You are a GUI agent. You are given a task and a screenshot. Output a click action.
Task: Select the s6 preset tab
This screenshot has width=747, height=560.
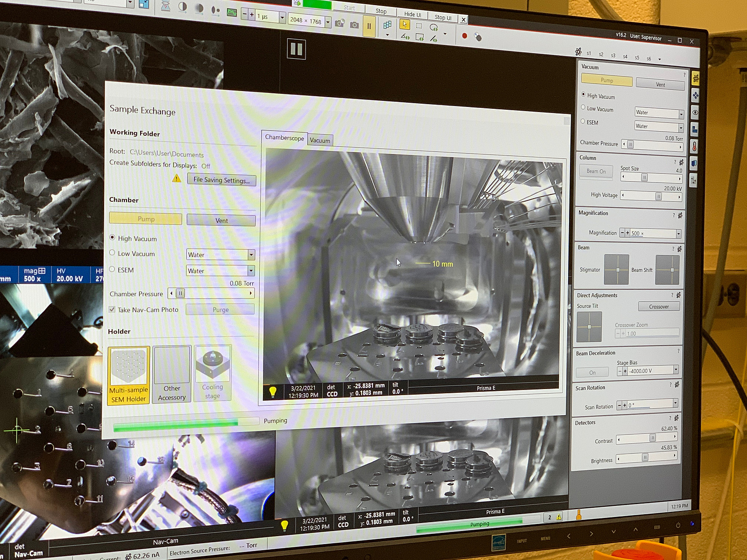point(649,58)
